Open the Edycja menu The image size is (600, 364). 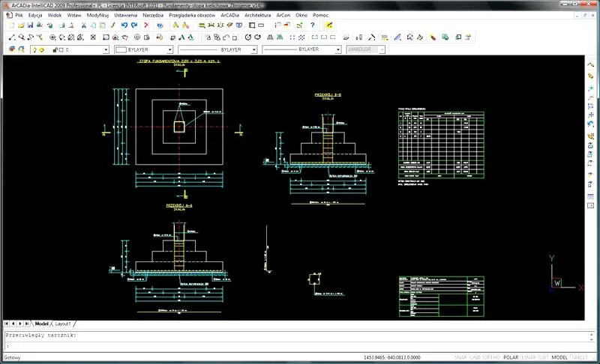tap(35, 15)
